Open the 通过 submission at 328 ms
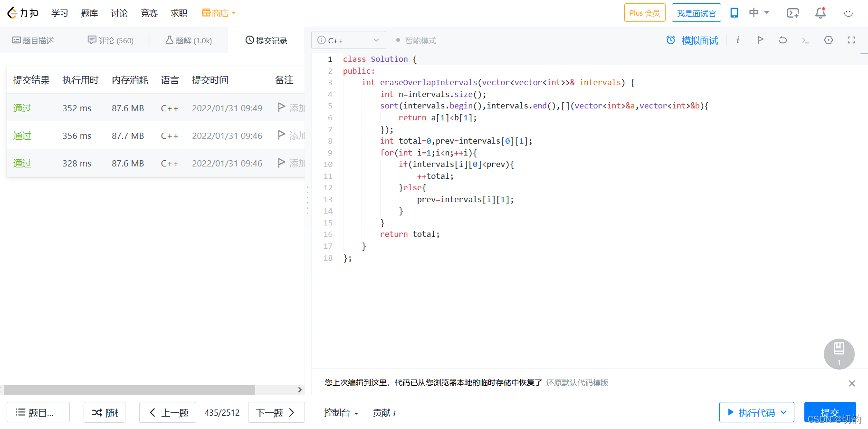The height and width of the screenshot is (429, 868). [22, 163]
